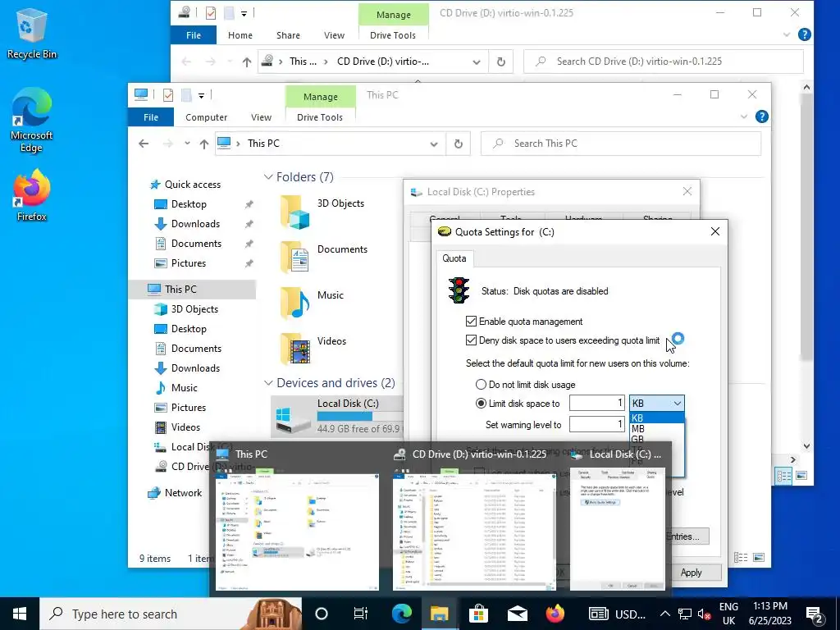Collapse the Folders (7) group
Image resolution: width=840 pixels, height=630 pixels.
point(268,177)
